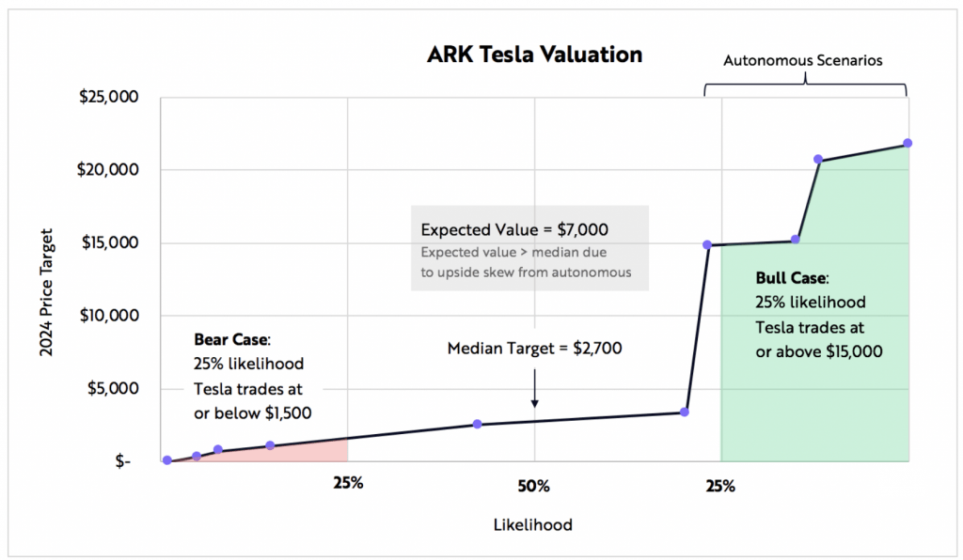Select the Bull Case heading text
This screenshot has height=560, width=963.
click(x=792, y=278)
